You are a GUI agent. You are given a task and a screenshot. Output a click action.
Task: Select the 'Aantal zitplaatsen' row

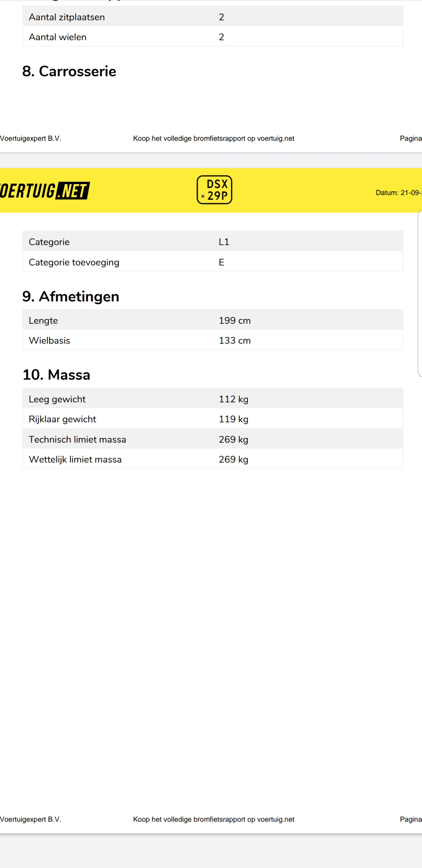coord(213,16)
